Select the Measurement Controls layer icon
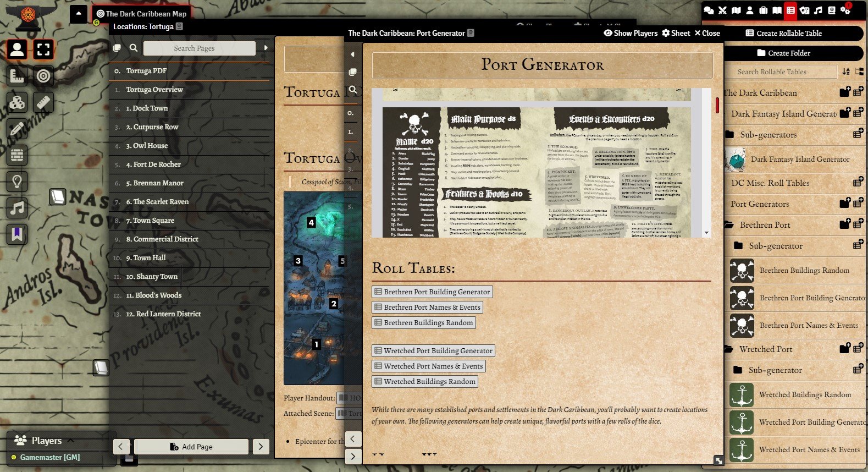 click(17, 76)
